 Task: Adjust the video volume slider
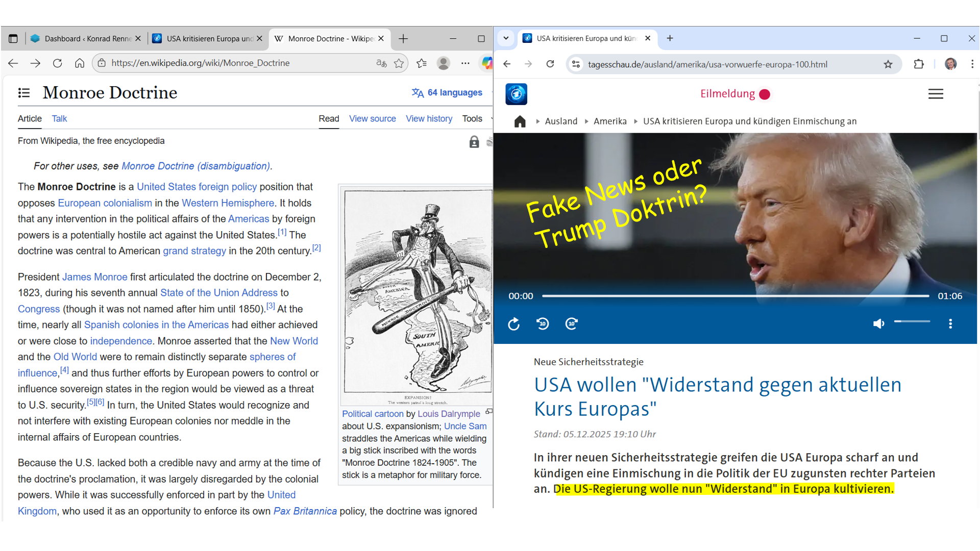[912, 322]
